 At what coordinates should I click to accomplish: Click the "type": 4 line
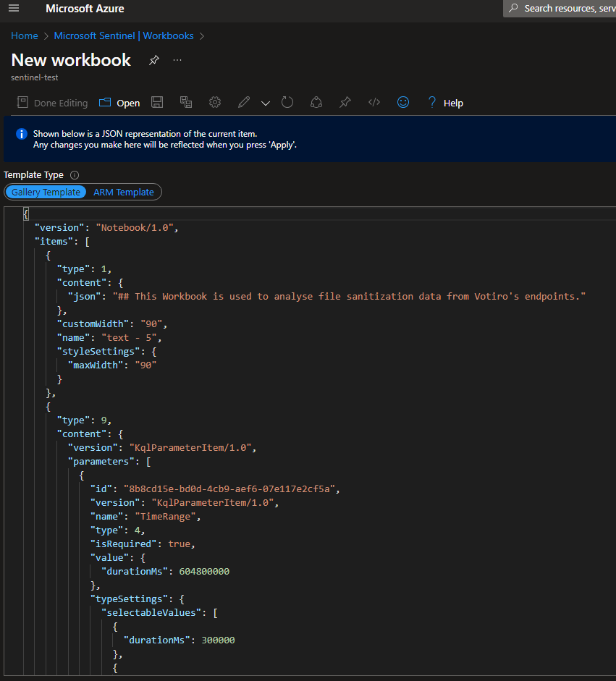117,530
